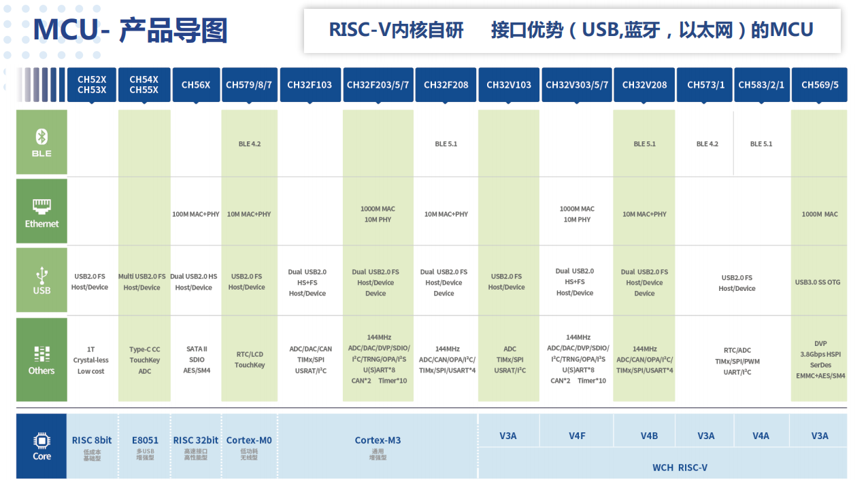This screenshot has width=868, height=486.
Task: Click the MCU- 产品导图 slide title
Action: click(x=130, y=31)
